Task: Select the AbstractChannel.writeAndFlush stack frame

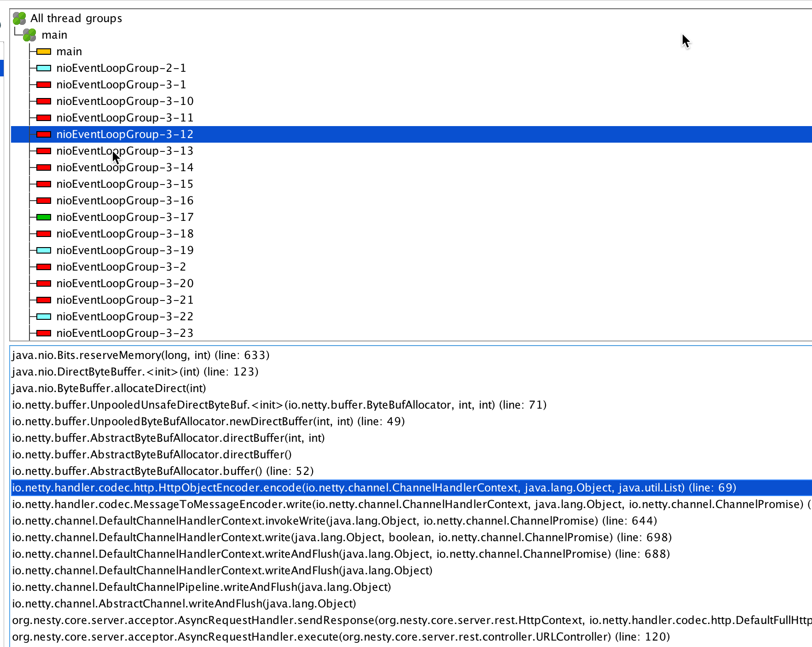Action: tap(184, 604)
